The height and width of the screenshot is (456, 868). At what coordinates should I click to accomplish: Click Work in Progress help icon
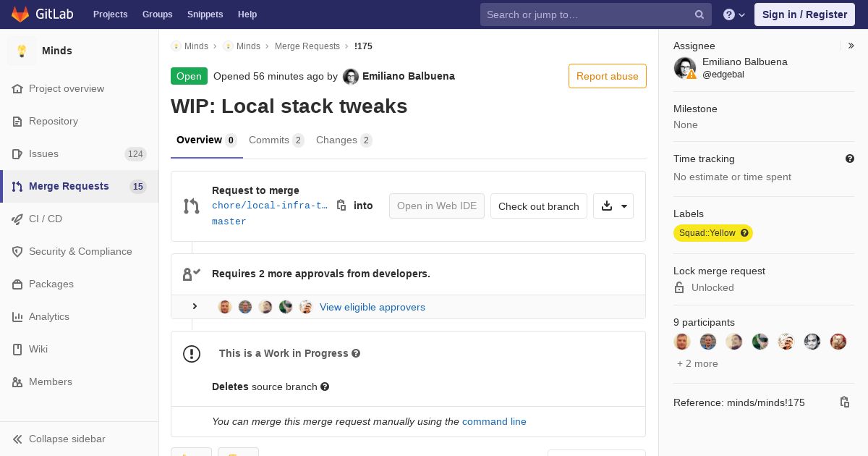click(356, 353)
